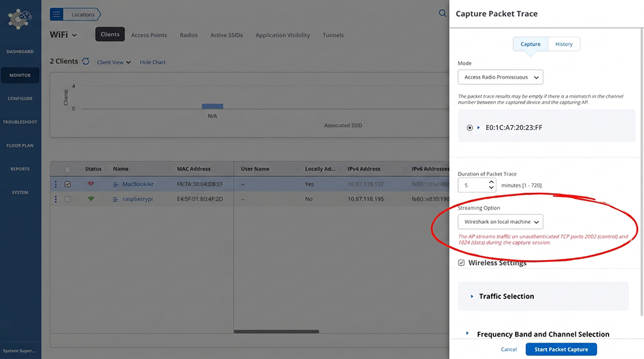644x359 pixels.
Task: Click MAC address F6:7A:30:04:D8:EF
Action: 200,184
